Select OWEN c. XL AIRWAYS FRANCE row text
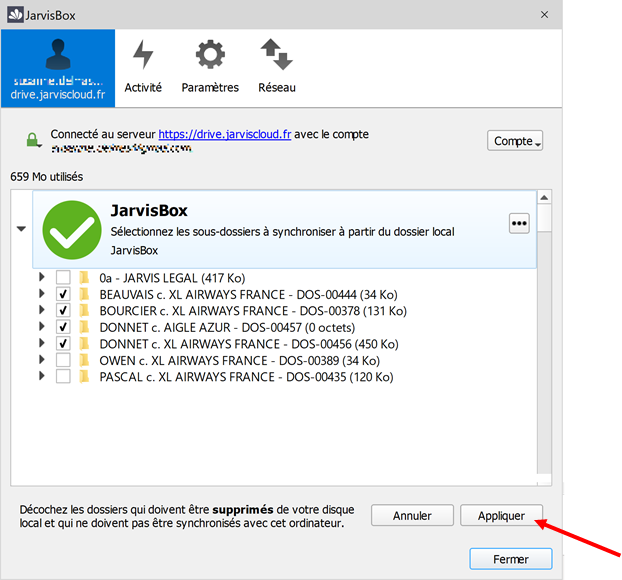 coord(240,361)
